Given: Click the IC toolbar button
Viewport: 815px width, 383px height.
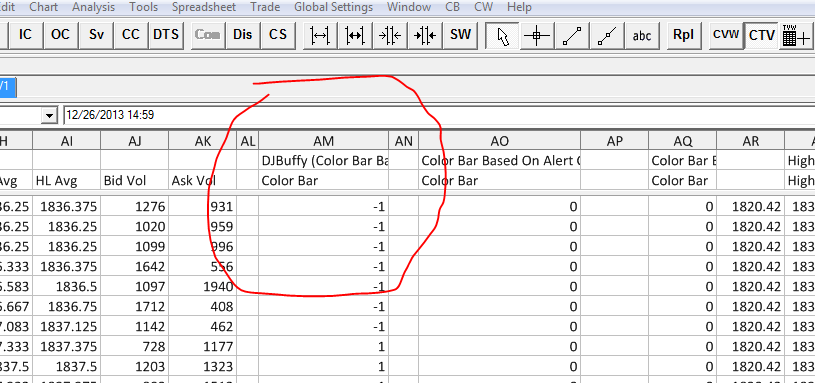Looking at the screenshot, I should click(25, 35).
